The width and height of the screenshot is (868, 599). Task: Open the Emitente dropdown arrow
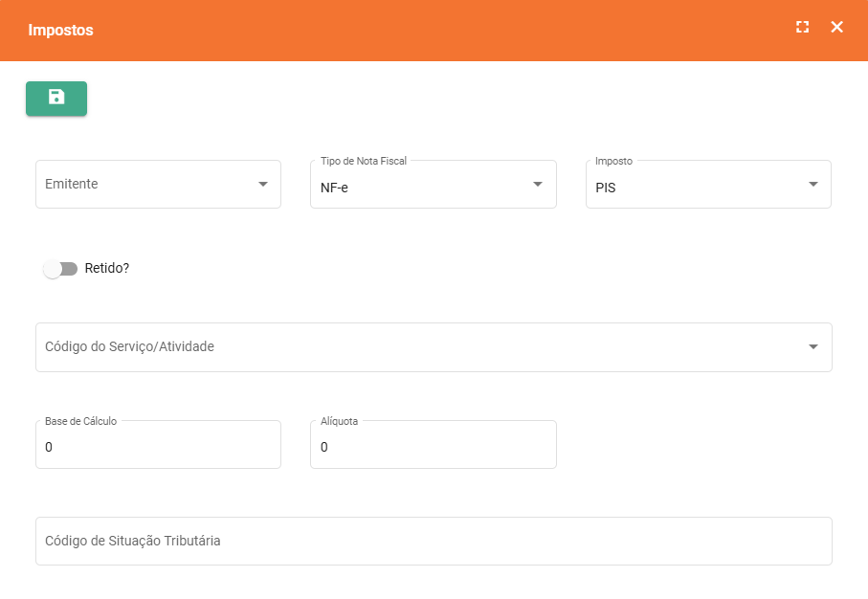pyautogui.click(x=263, y=184)
